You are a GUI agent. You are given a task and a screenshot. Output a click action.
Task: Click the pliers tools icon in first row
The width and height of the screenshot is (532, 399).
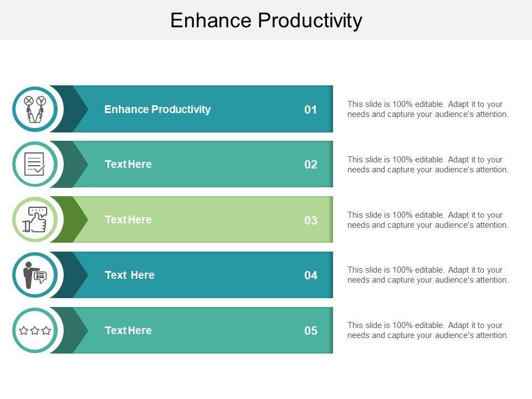pos(34,109)
